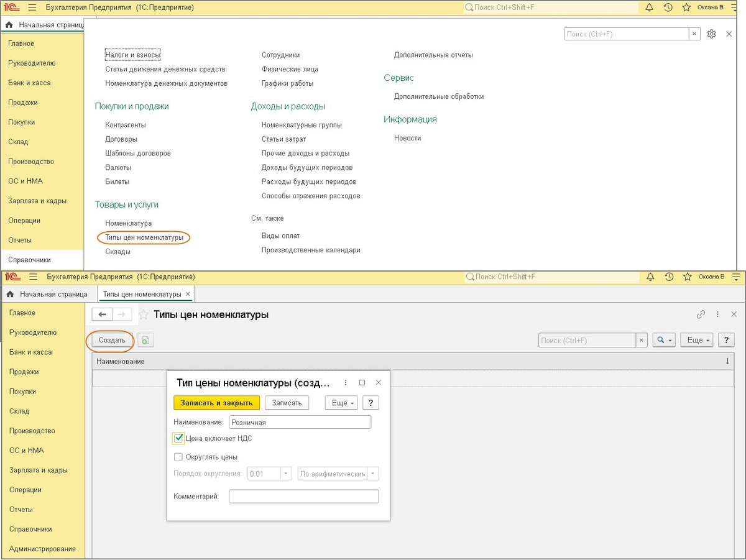Open the Налоги и взносы link

point(132,55)
